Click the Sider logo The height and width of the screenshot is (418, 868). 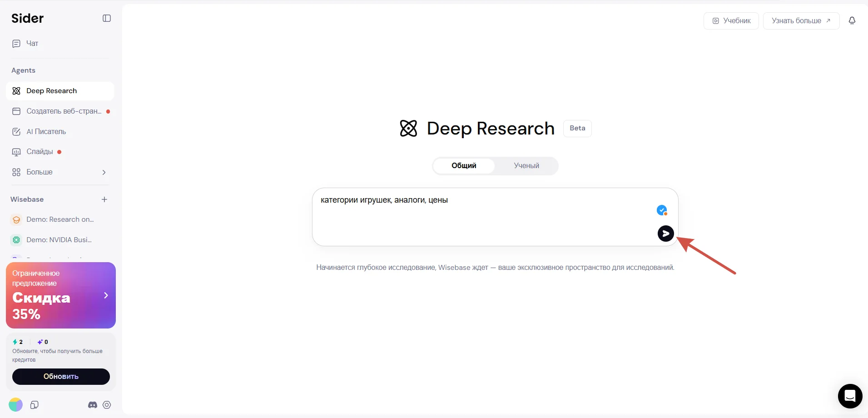[x=28, y=18]
